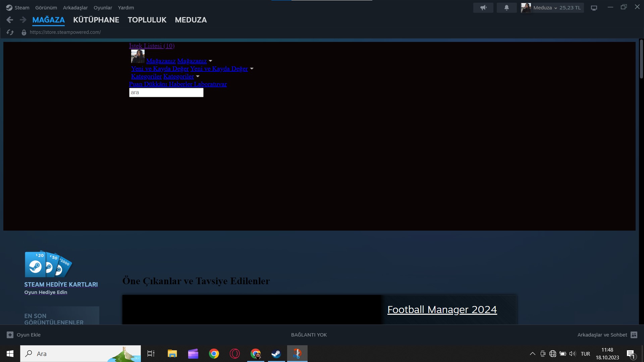Open Arkadaşlar ve Sohbet friends icon
This screenshot has width=644, height=362.
click(x=634, y=335)
